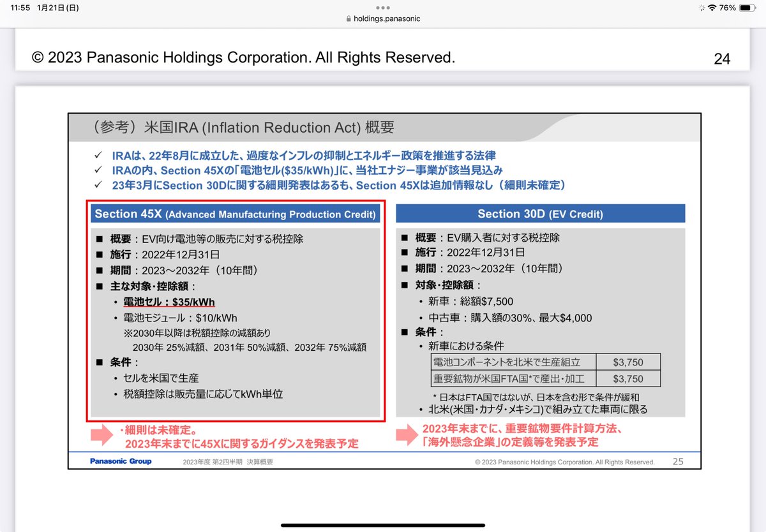
Task: Tap the pink arrow beside 2023年末までに、重要鉱物
Action: point(407,435)
